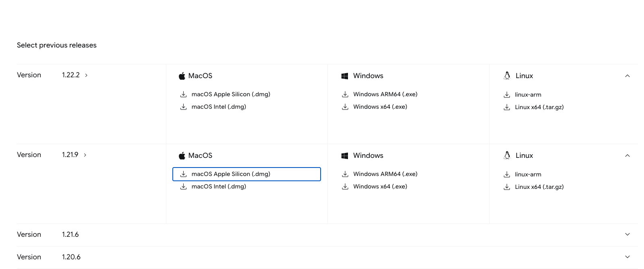
Task: Open version 1.22.2 release notes arrow
Action: 86,75
